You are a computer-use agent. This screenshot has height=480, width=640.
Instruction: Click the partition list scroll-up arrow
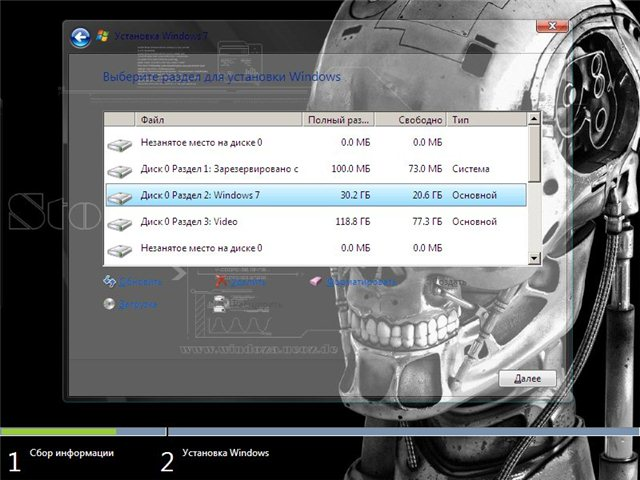point(534,119)
